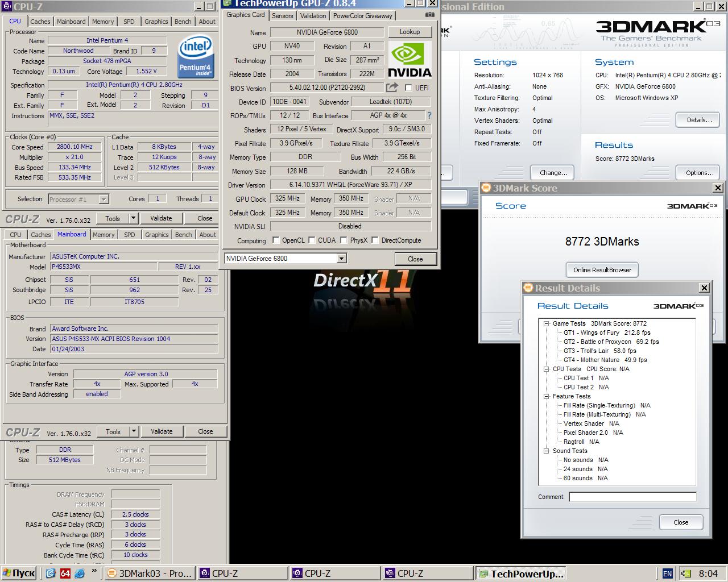The width and height of the screenshot is (728, 582).
Task: Open Tools dropdown arrow in CPU-Z CPU window
Action: [x=133, y=218]
